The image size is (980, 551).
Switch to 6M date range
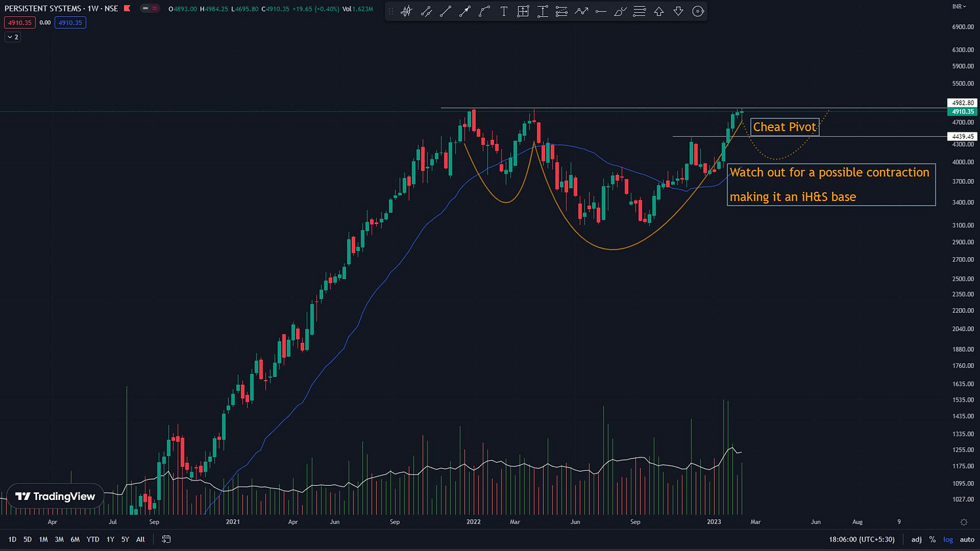pyautogui.click(x=75, y=539)
